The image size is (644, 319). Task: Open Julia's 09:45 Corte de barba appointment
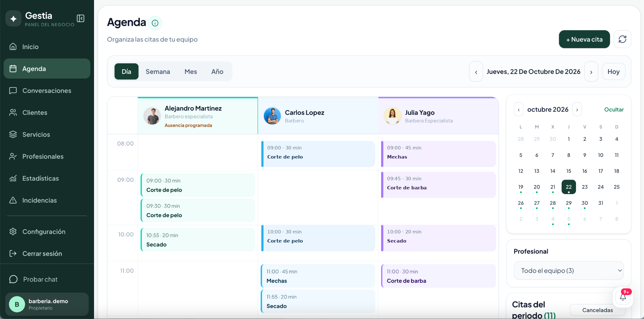(x=438, y=185)
